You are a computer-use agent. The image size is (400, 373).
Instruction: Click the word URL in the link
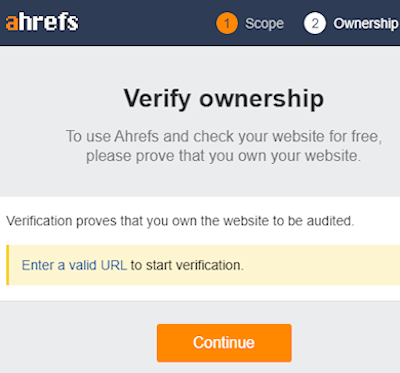click(114, 265)
